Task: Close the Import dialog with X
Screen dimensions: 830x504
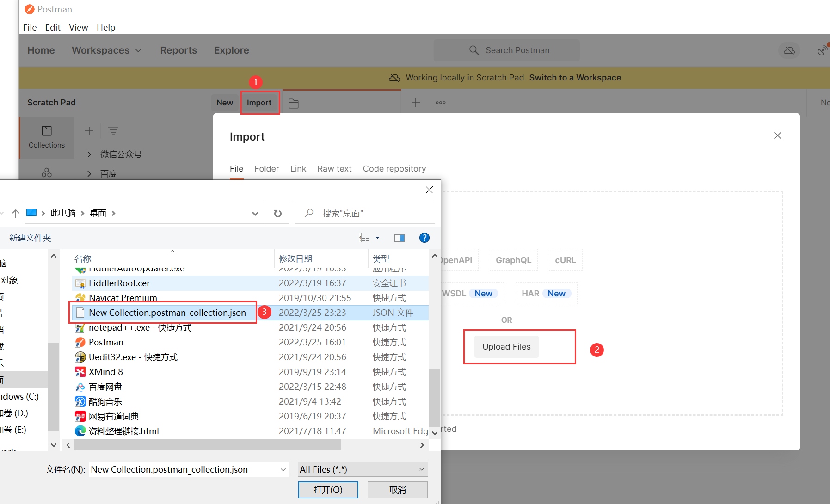Action: pyautogui.click(x=778, y=135)
